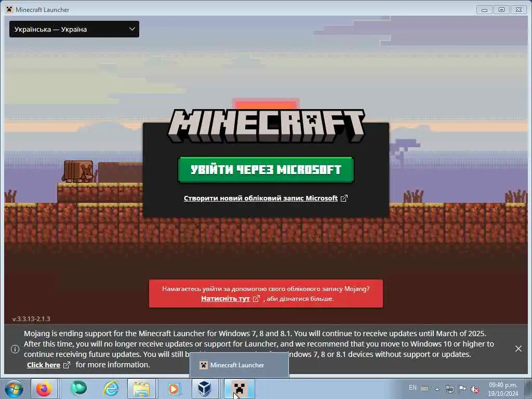Click the info icon in the support notice

pyautogui.click(x=15, y=349)
